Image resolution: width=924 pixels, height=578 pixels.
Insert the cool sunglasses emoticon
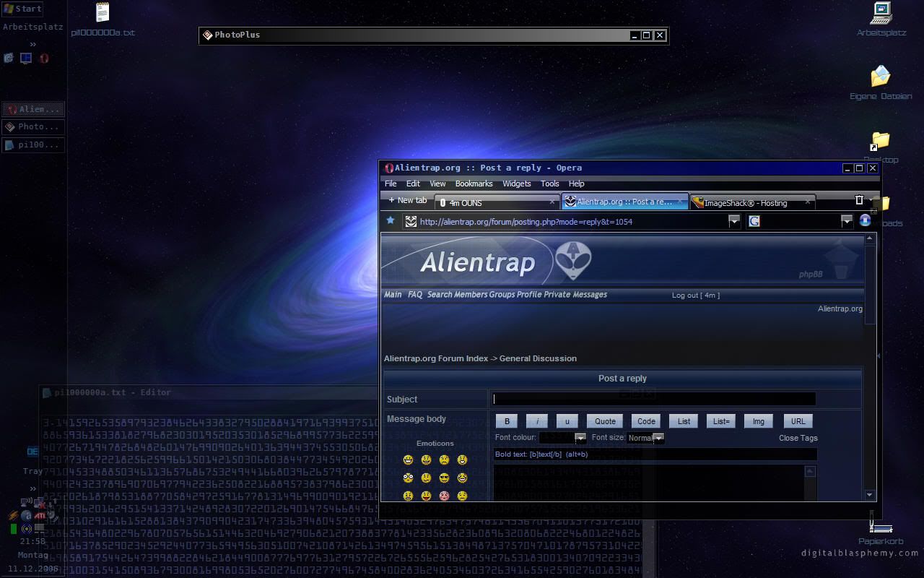pyautogui.click(x=445, y=478)
